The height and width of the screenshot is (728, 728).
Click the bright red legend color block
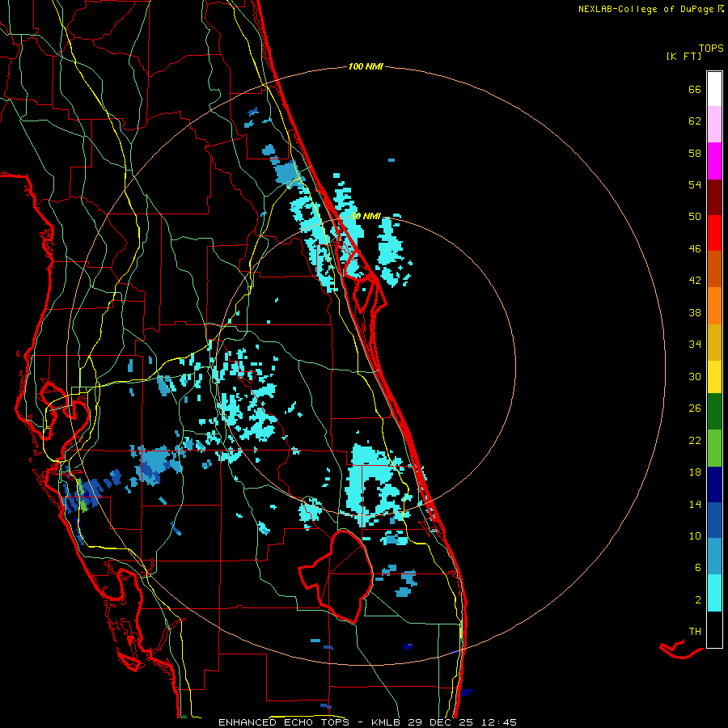coord(714,233)
